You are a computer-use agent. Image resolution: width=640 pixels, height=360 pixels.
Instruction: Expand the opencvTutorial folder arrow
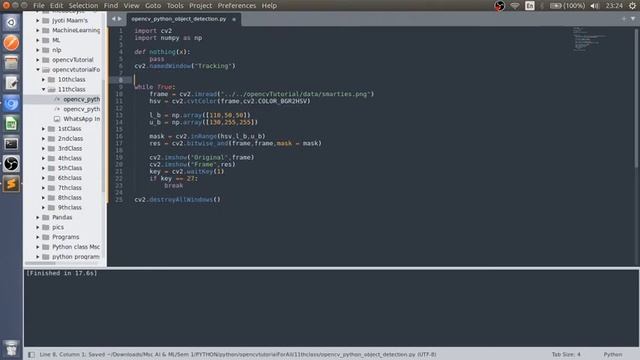[x=38, y=60]
